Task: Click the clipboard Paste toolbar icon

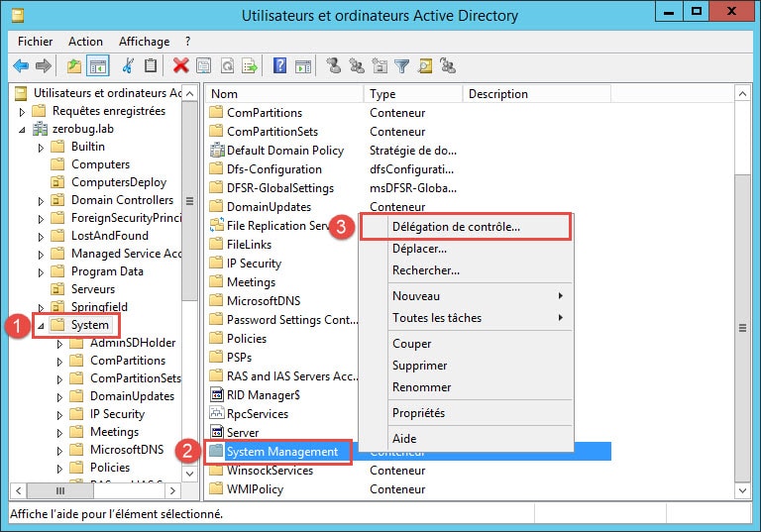Action: click(x=151, y=65)
